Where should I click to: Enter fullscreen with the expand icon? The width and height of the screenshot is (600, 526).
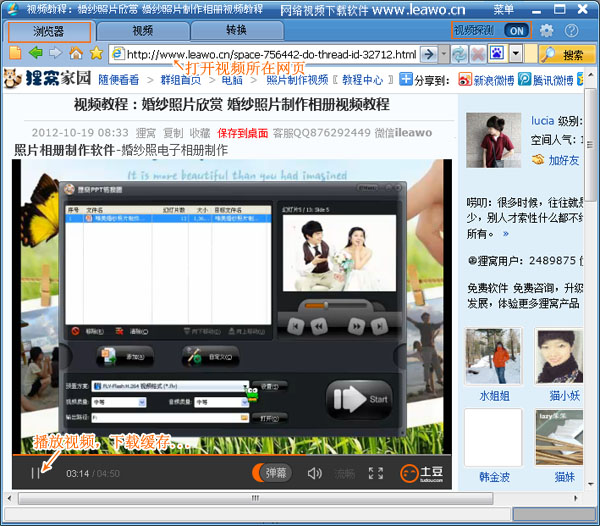pos(376,473)
